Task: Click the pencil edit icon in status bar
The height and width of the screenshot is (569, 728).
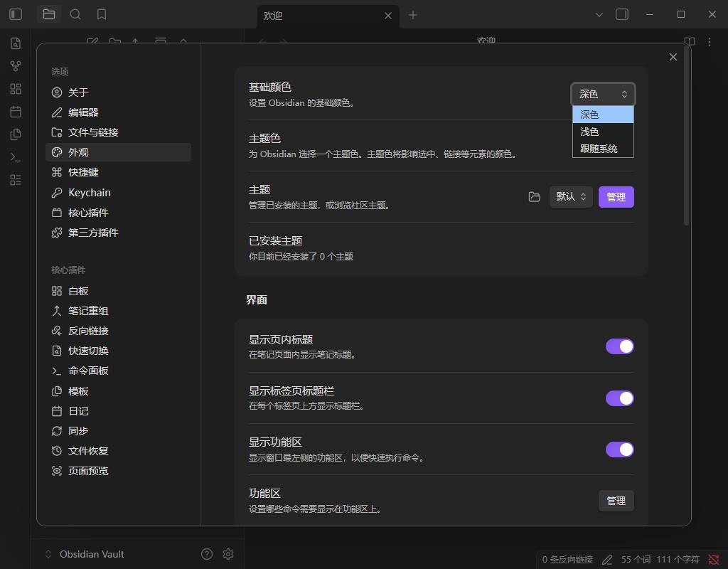Action: point(606,559)
